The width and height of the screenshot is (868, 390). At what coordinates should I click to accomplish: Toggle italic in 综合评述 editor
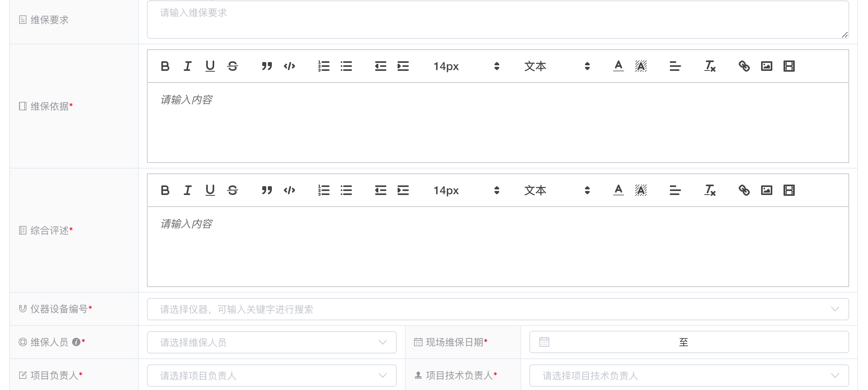[187, 190]
